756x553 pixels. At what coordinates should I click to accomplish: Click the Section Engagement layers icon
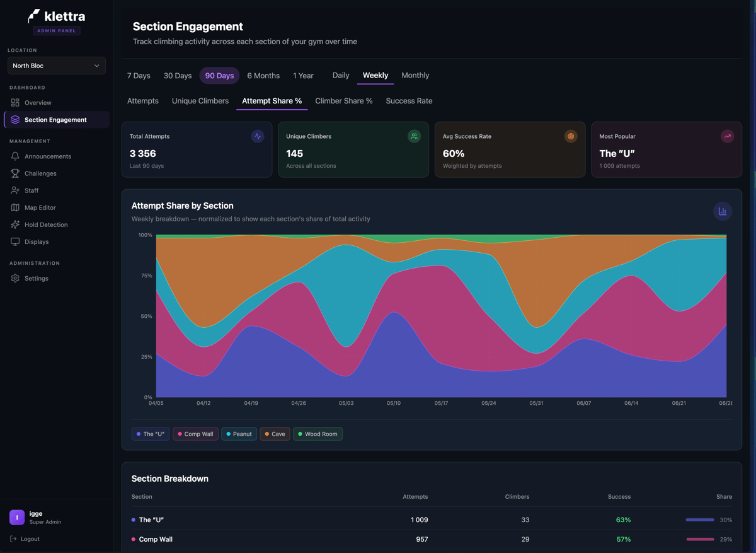(15, 120)
